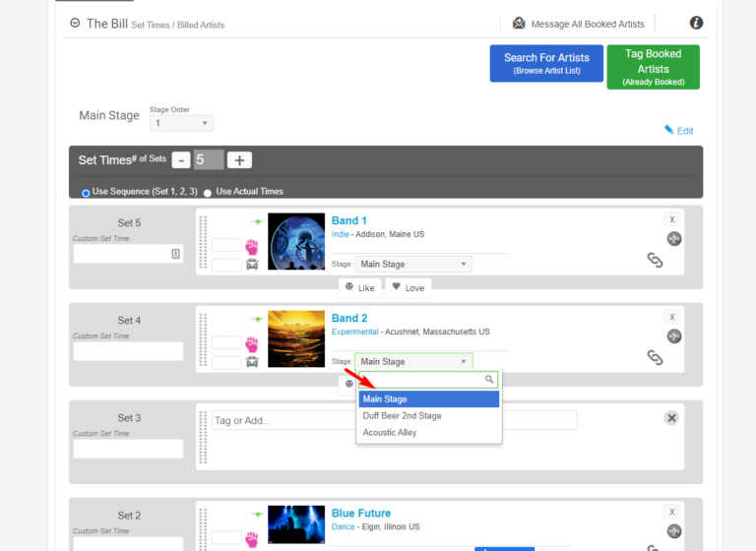Click the Like button under Band 1

click(359, 287)
